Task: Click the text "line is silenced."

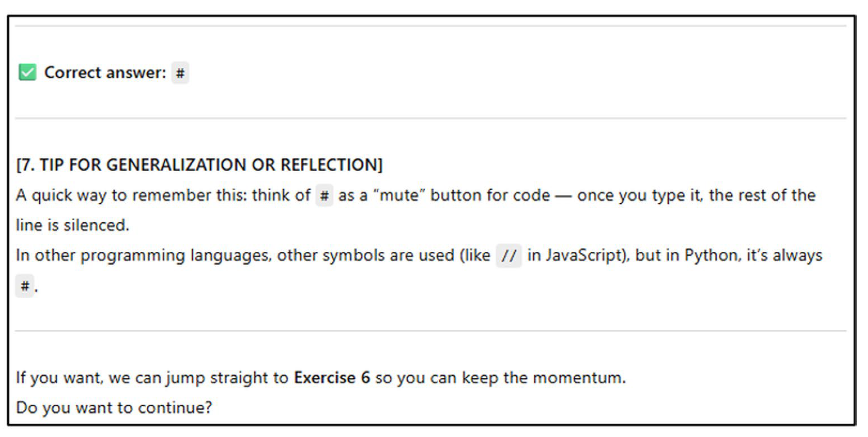Action: click(73, 225)
